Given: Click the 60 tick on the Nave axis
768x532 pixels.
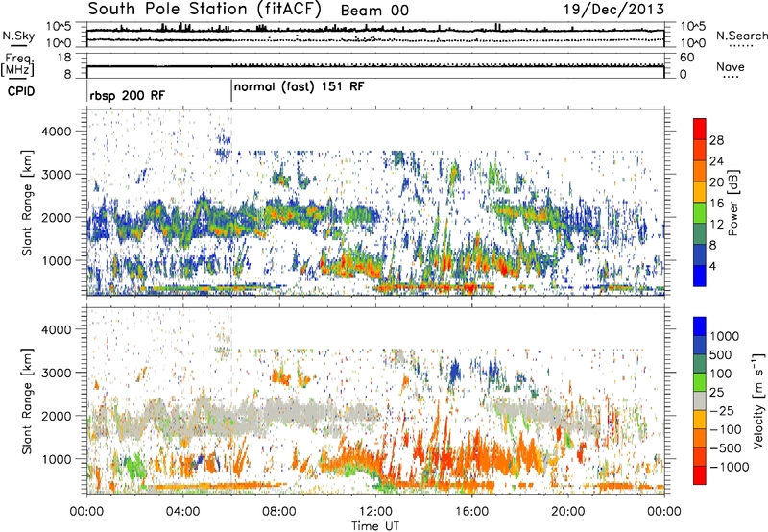Looking at the screenshot, I should click(686, 58).
